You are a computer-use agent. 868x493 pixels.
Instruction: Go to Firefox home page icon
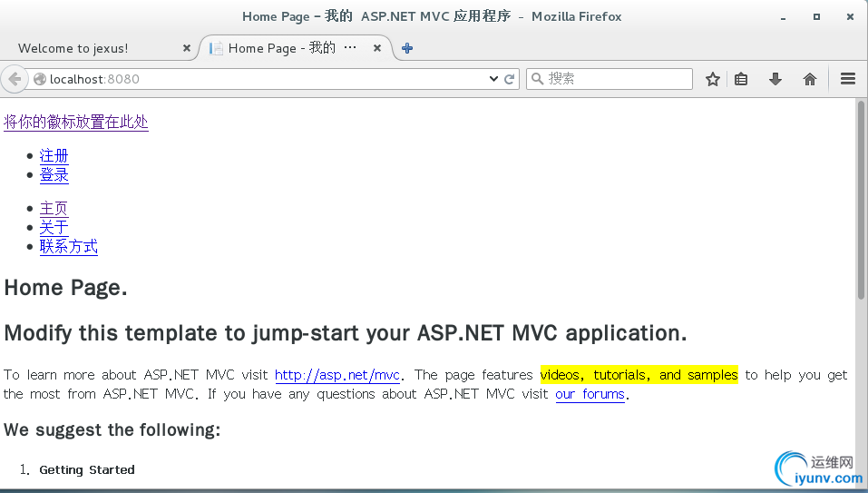pos(809,79)
